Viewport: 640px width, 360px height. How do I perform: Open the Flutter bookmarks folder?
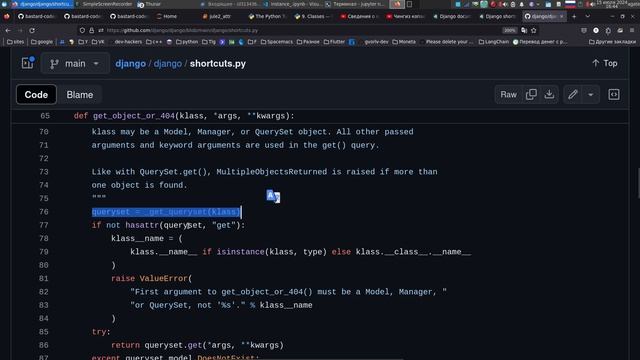click(x=334, y=42)
